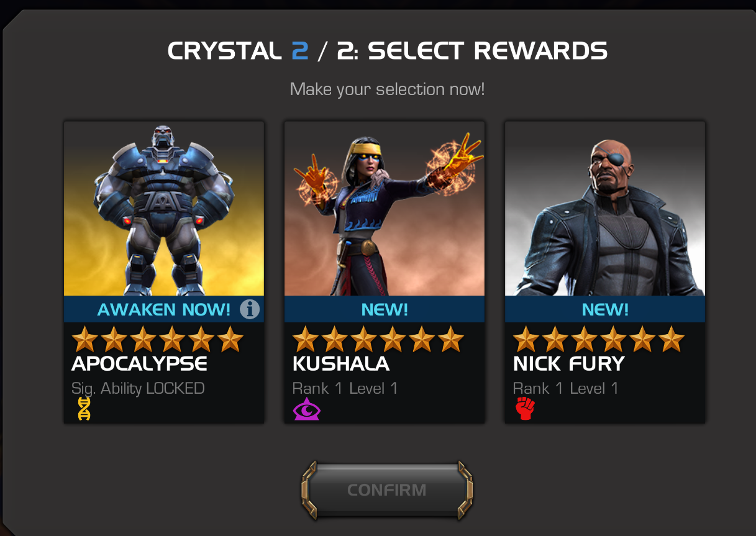The width and height of the screenshot is (756, 536).
Task: Click Kushala's Rank 1 Level 1 text
Action: (x=345, y=389)
